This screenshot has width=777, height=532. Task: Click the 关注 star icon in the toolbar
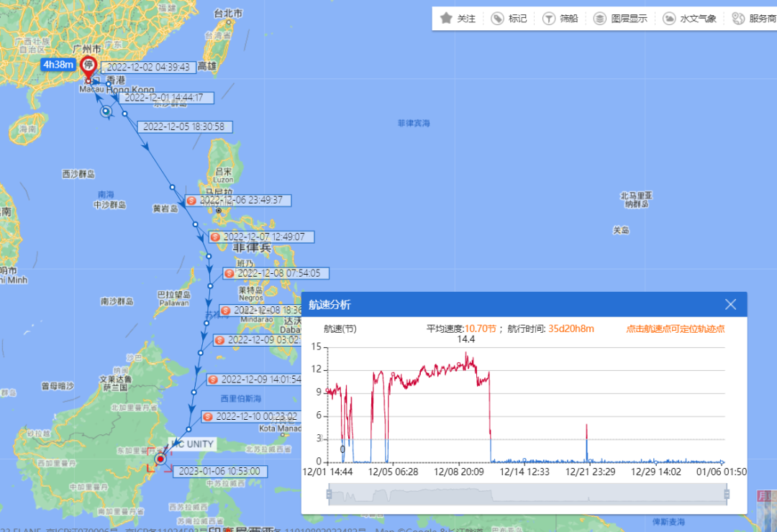[x=447, y=17]
